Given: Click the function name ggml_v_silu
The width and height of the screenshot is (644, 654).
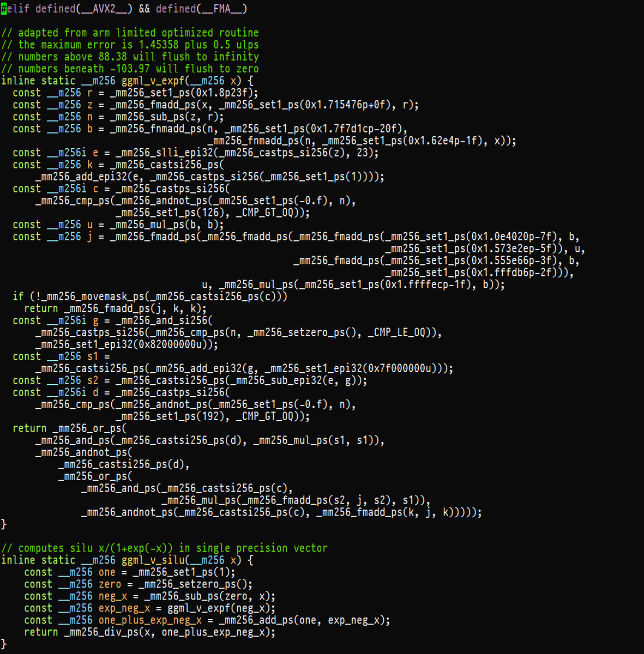Looking at the screenshot, I should 153,560.
